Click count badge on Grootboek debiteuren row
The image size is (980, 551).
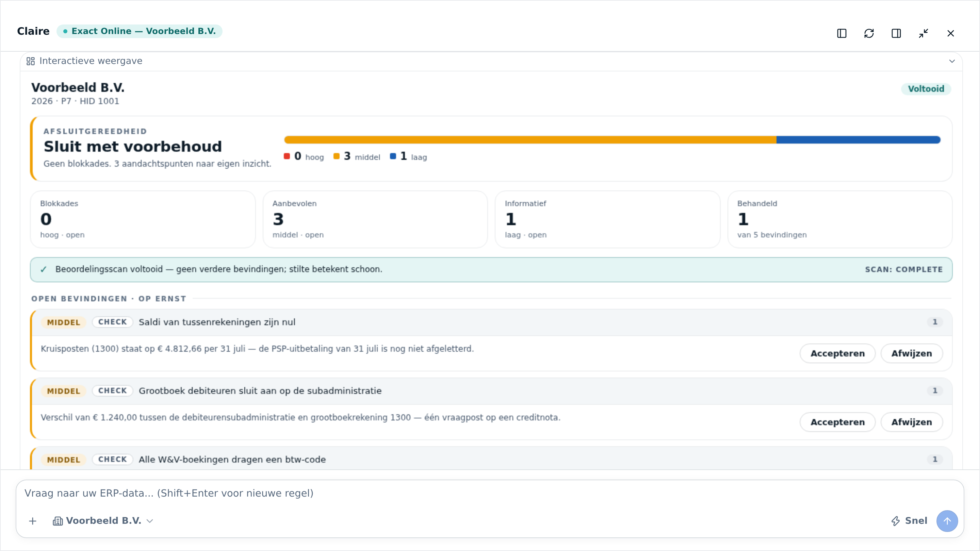click(x=935, y=391)
